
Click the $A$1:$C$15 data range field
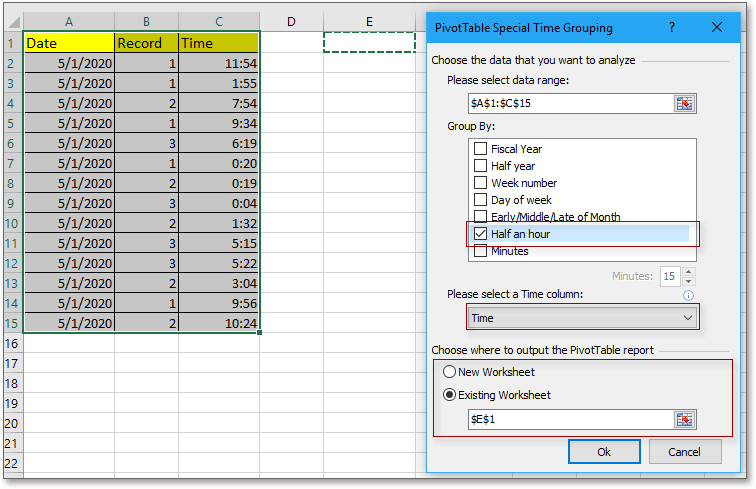569,103
